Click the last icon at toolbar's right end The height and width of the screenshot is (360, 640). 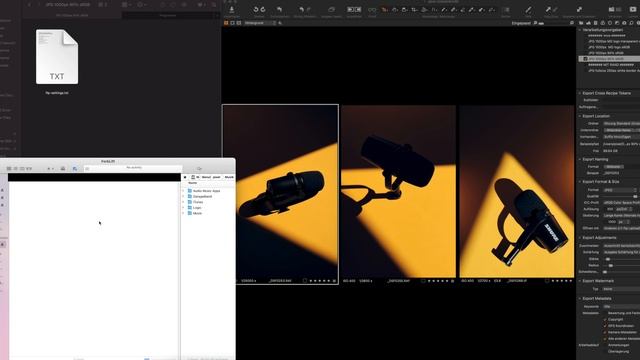pos(633,9)
